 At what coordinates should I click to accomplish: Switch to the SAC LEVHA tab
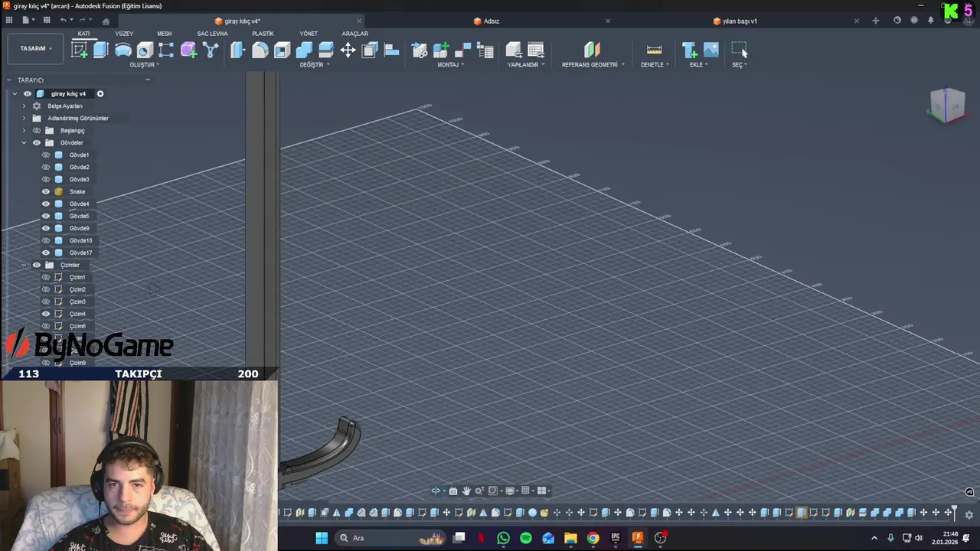[x=212, y=34]
